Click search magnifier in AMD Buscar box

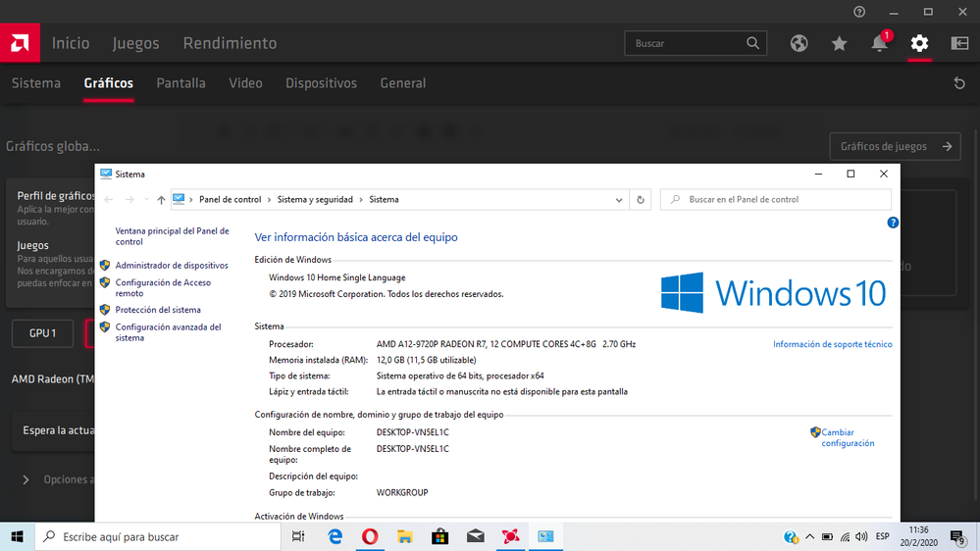point(753,43)
